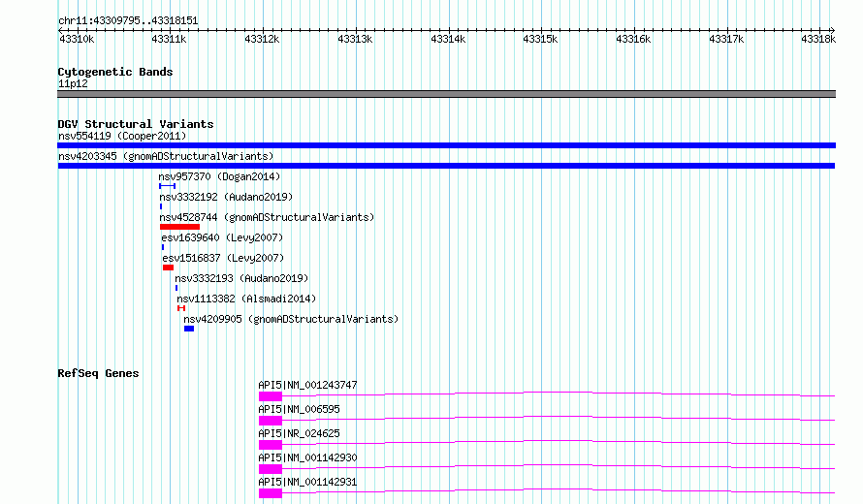Screen dimensions: 863x504
Task: Select the API5|NM_006595 transcript exon block
Action: click(271, 421)
